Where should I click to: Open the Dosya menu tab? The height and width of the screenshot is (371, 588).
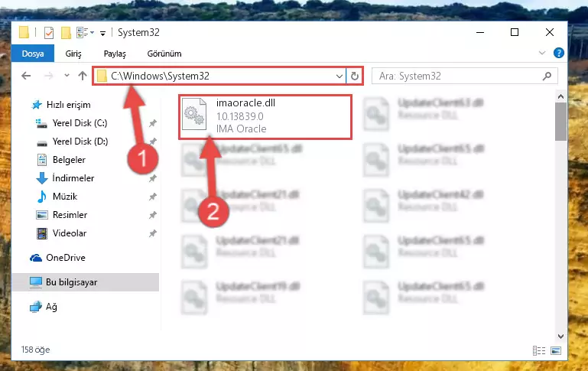tap(33, 54)
